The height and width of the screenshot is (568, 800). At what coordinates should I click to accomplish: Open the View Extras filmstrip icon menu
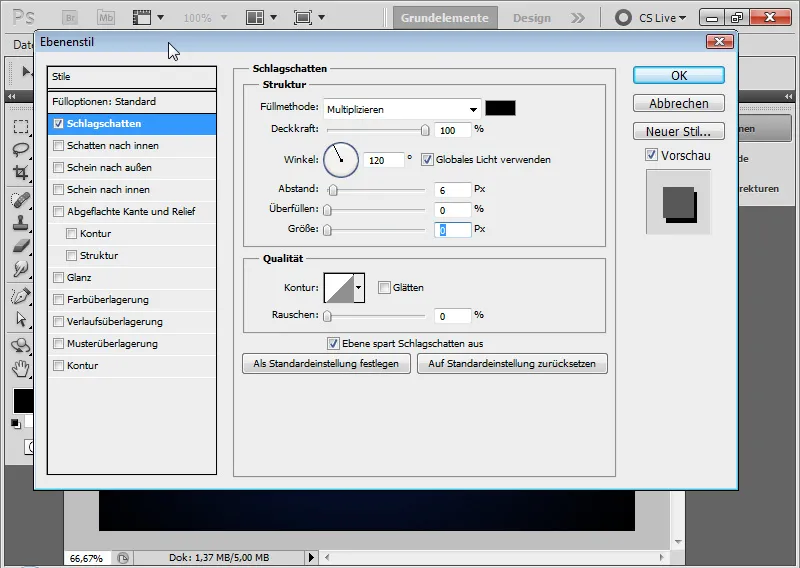pyautogui.click(x=148, y=18)
